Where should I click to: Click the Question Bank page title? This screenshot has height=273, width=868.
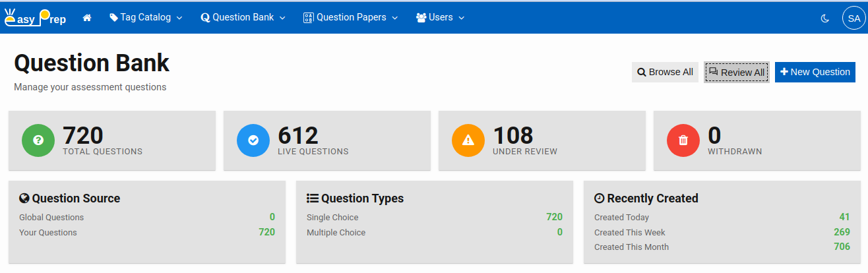click(x=92, y=63)
